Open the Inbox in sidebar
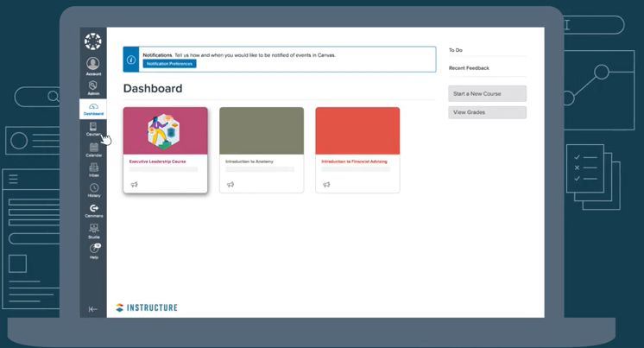Image resolution: width=644 pixels, height=348 pixels. tap(93, 170)
